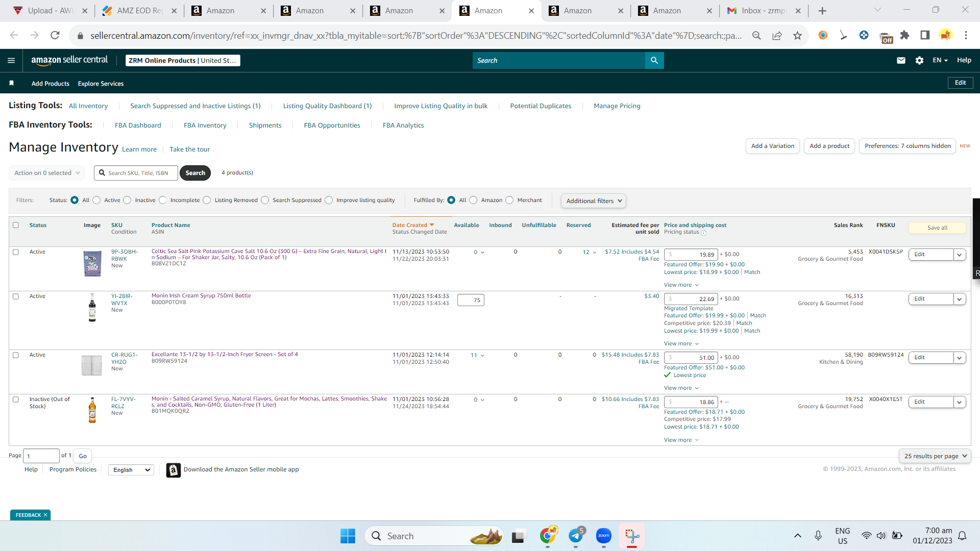Viewport: 980px width, 551px height.
Task: Click the Excellante Fryer Screen product thumbnail
Action: pos(92,365)
